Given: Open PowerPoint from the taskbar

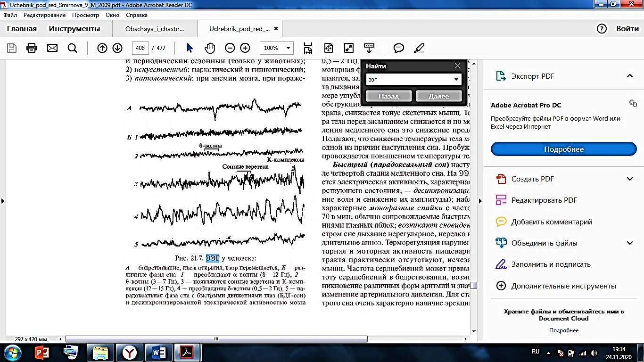Looking at the screenshot, I should [43, 352].
